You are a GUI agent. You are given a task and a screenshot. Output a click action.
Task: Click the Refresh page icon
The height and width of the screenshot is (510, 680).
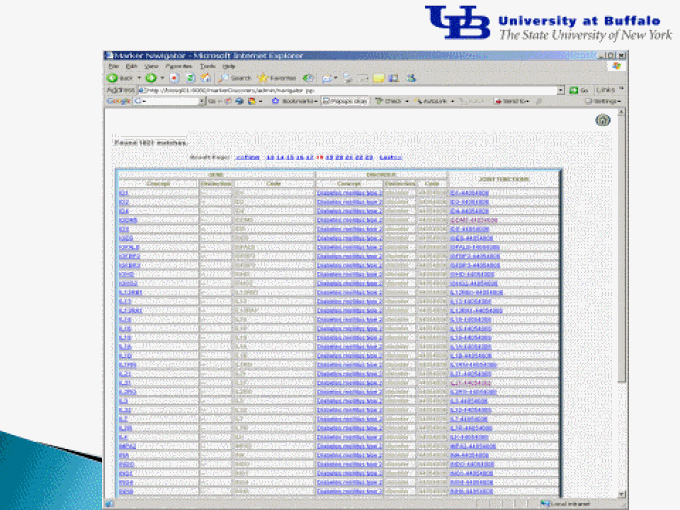pyautogui.click(x=188, y=77)
